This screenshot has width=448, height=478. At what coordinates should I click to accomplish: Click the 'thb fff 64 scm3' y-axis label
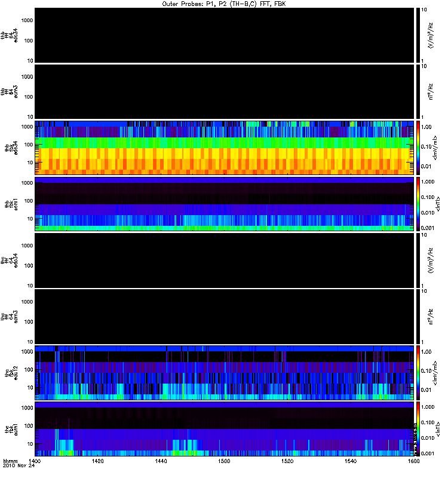(x=9, y=92)
